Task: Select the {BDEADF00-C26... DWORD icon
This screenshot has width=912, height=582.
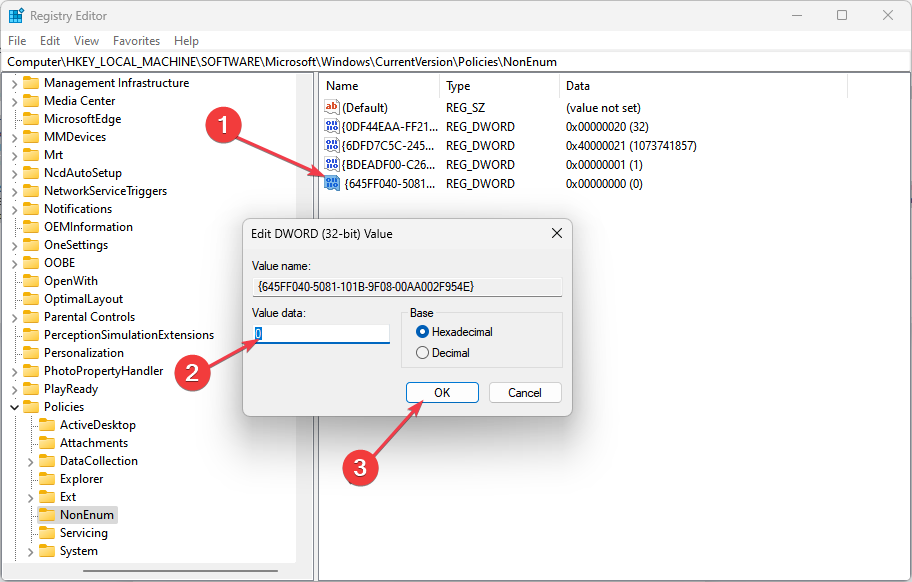Action: [x=332, y=165]
